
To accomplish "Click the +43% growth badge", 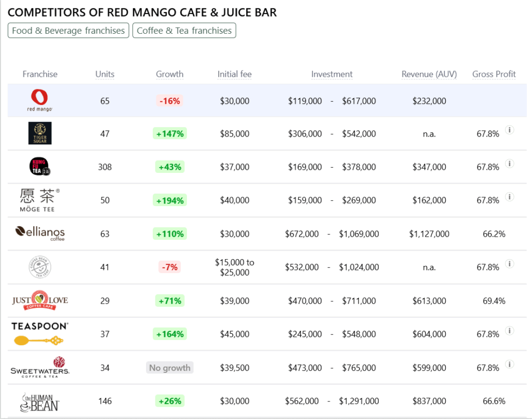I will point(170,167).
